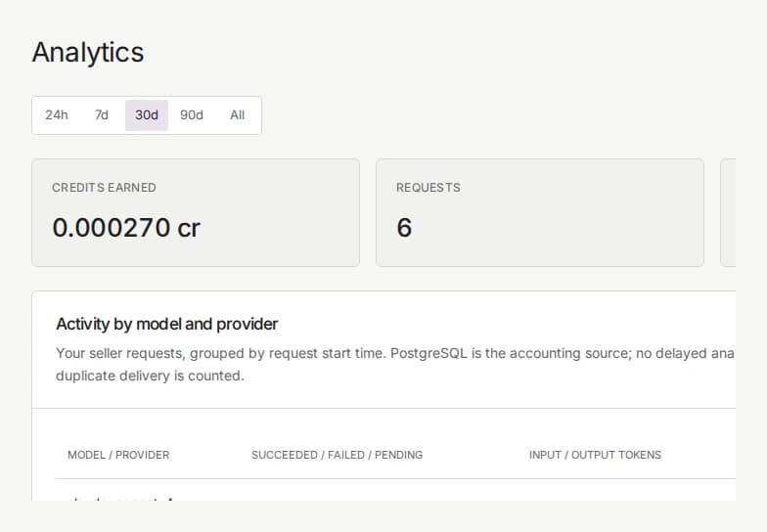Image resolution: width=767 pixels, height=532 pixels.
Task: Click the Analytics page heading
Action: coord(88,53)
